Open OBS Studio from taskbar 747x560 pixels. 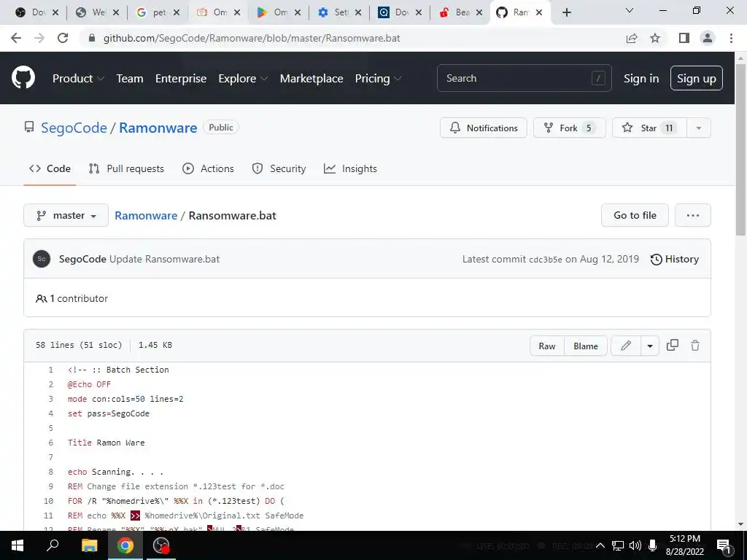point(161,545)
